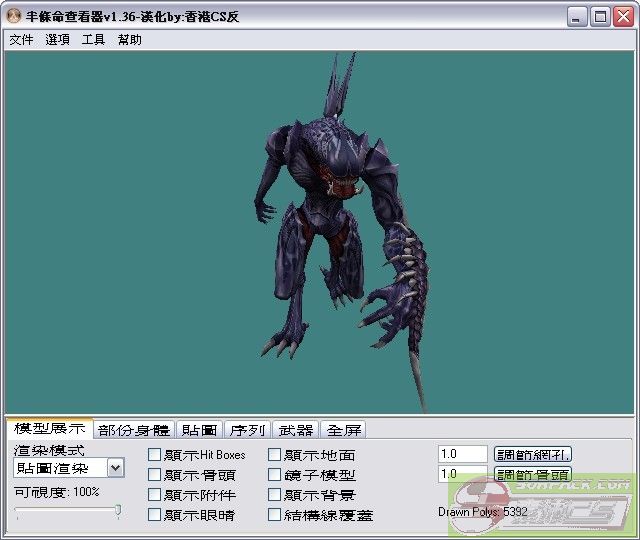Switch to the 全屏 tab
The height and width of the screenshot is (540, 640).
(x=344, y=430)
